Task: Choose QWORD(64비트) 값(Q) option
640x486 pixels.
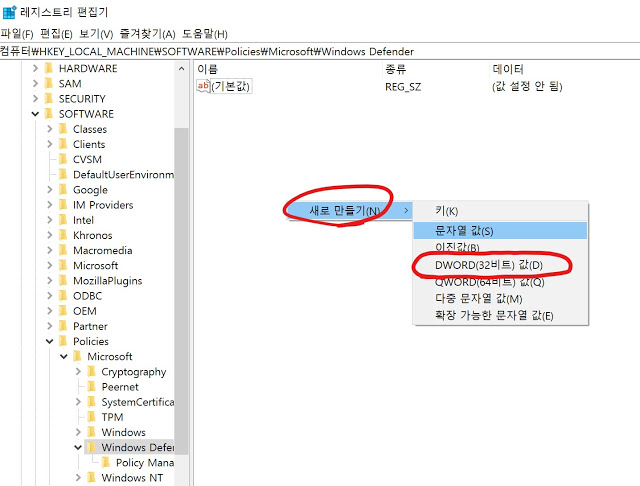Action: point(500,282)
